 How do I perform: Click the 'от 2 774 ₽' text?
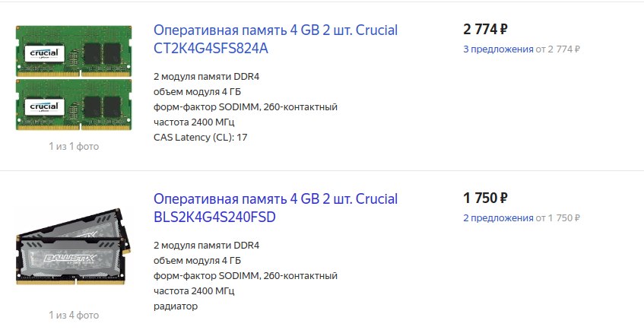pyautogui.click(x=558, y=49)
